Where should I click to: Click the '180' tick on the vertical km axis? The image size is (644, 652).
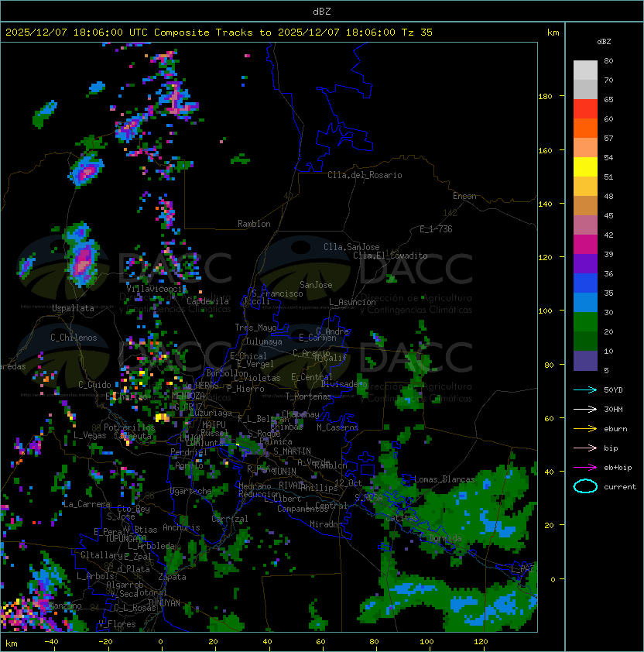[545, 97]
